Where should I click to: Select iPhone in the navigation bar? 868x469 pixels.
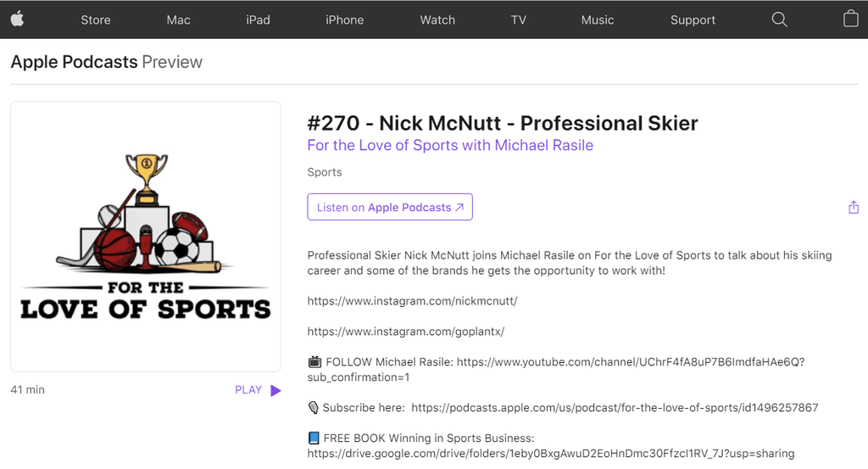point(344,20)
